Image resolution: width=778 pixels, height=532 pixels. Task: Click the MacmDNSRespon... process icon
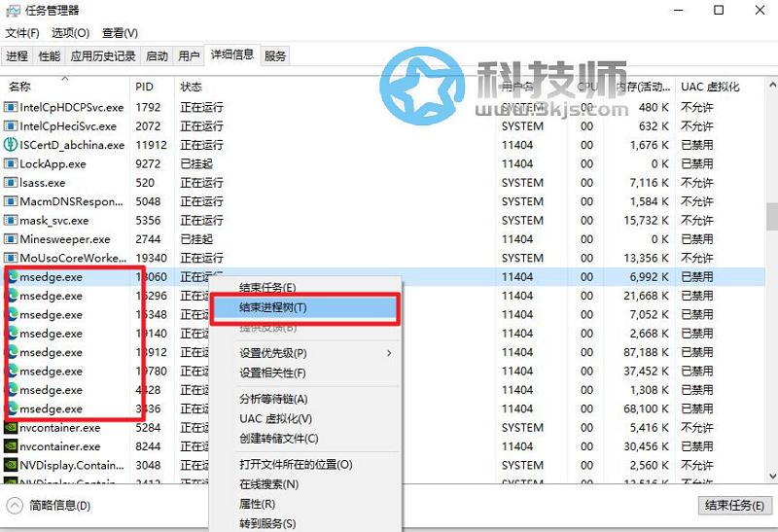(11, 201)
